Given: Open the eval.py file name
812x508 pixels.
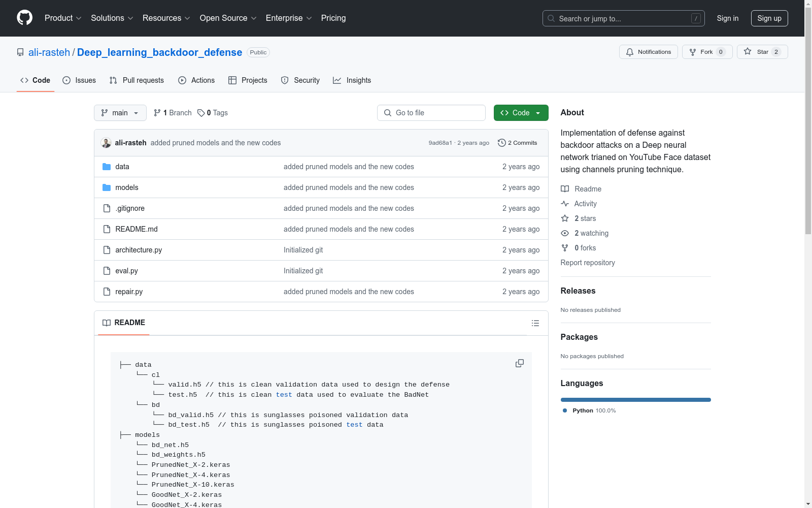Looking at the screenshot, I should (x=126, y=271).
